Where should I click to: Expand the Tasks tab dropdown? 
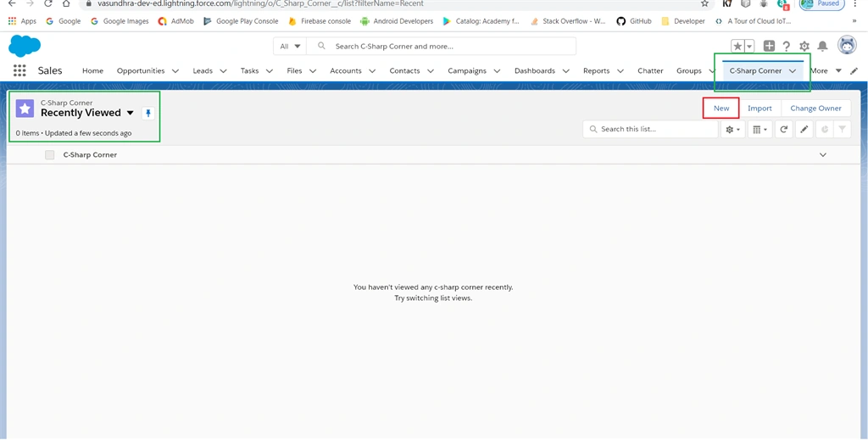pos(270,71)
